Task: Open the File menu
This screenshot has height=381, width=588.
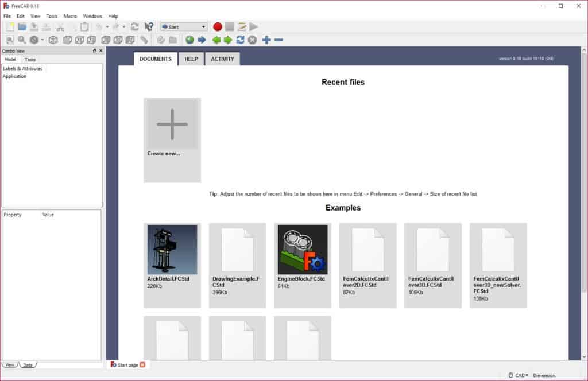Action: (x=7, y=16)
